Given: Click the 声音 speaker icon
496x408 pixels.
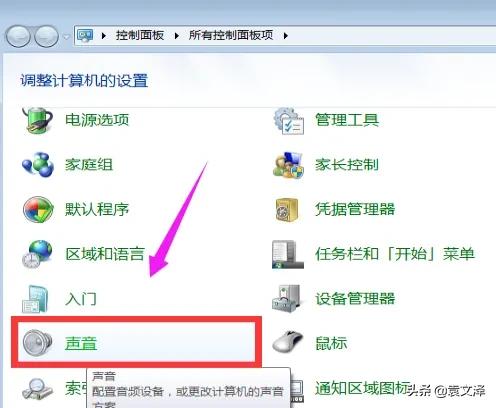Looking at the screenshot, I should pos(38,343).
